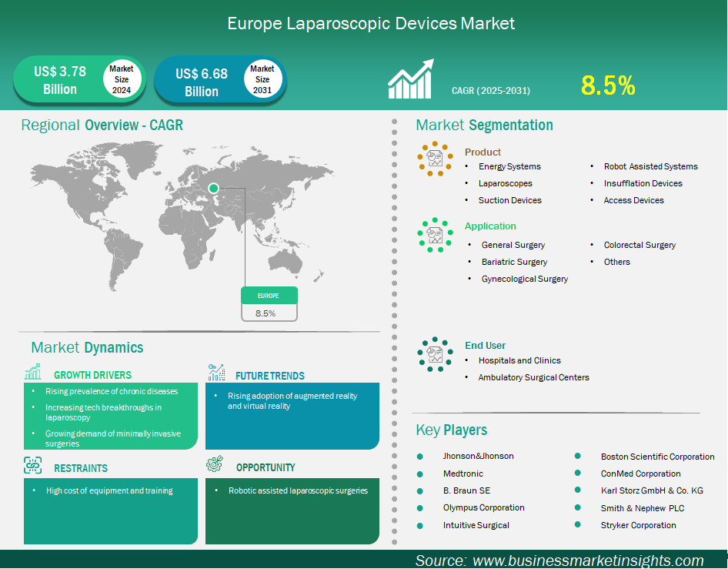Click the Karl Storz GmbH & Co. KG entry
Image resolution: width=728 pixels, height=569 pixels.
click(652, 490)
